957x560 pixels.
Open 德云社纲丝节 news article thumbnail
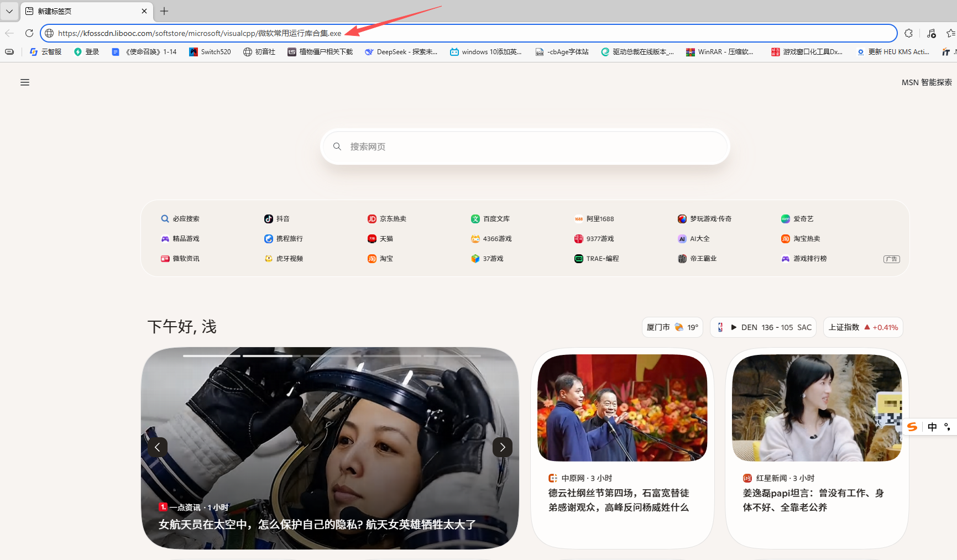pyautogui.click(x=622, y=408)
